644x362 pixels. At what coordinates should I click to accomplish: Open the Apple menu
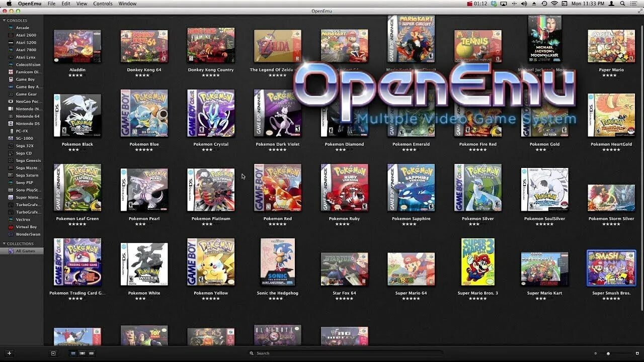[9, 4]
